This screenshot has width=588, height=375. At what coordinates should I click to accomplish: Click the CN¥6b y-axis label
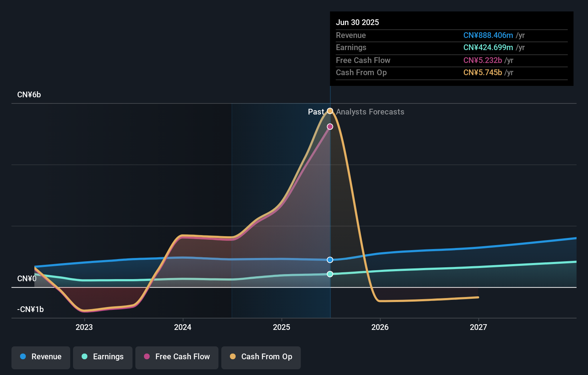tap(29, 95)
